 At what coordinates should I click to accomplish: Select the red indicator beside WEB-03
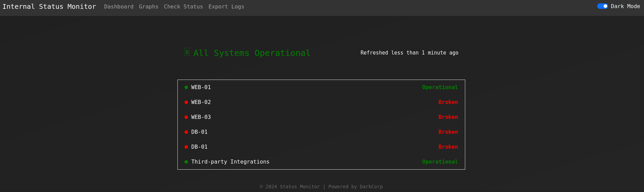186,117
